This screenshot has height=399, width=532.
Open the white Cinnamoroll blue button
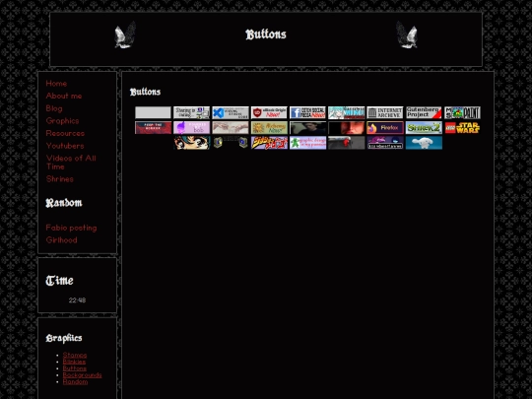click(424, 143)
